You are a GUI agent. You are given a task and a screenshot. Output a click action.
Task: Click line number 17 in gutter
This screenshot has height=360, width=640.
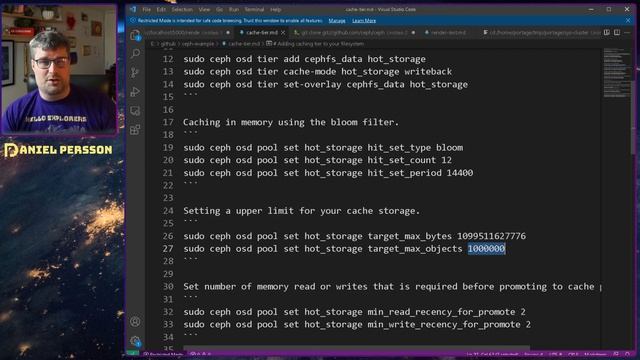click(x=168, y=122)
